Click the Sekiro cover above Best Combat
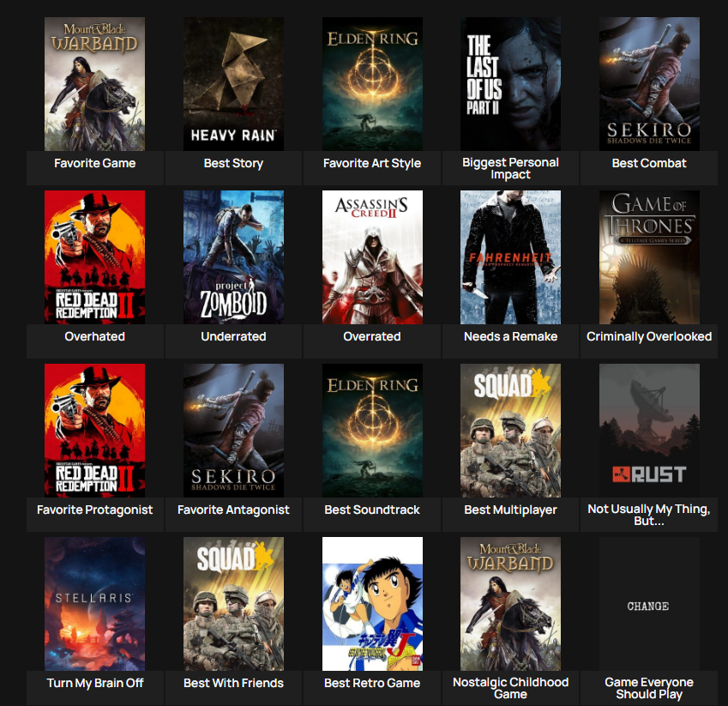The image size is (728, 706). (649, 84)
